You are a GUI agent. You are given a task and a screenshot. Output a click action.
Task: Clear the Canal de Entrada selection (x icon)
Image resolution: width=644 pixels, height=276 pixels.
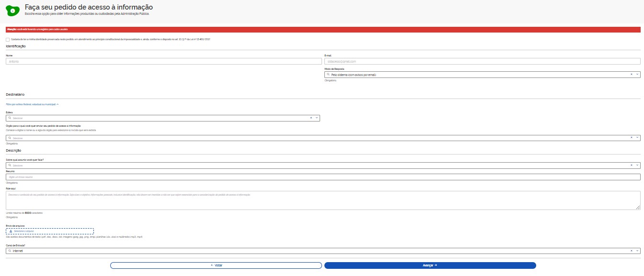631,251
